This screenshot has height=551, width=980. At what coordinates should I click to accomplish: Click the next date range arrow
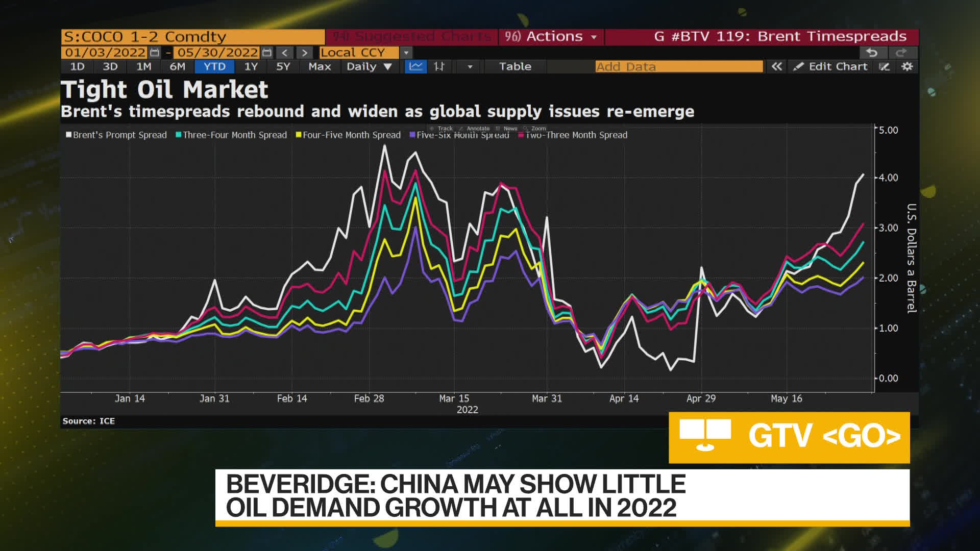click(304, 53)
